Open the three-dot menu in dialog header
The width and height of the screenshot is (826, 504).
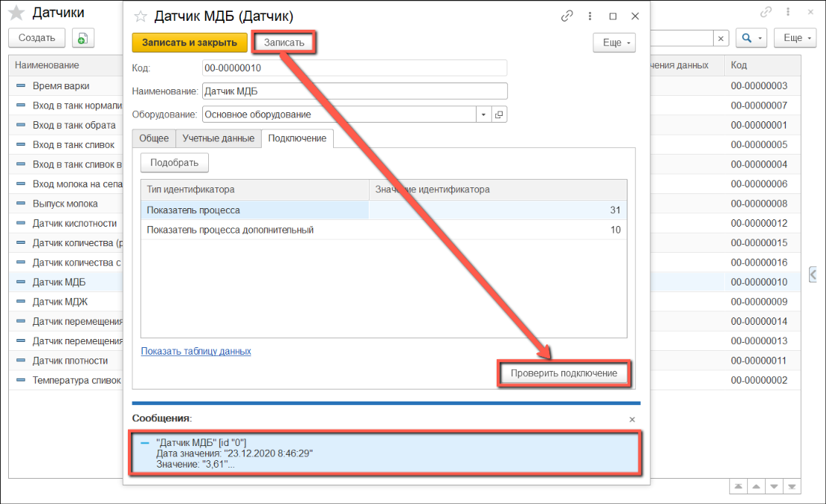590,16
